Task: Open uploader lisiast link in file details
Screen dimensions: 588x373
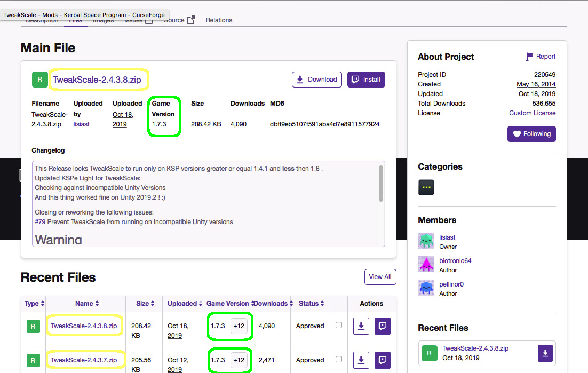Action: pos(82,124)
